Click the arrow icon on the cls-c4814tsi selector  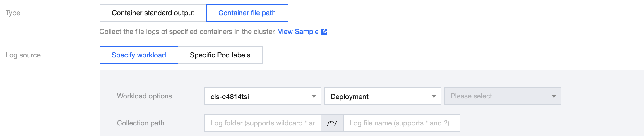314,96
